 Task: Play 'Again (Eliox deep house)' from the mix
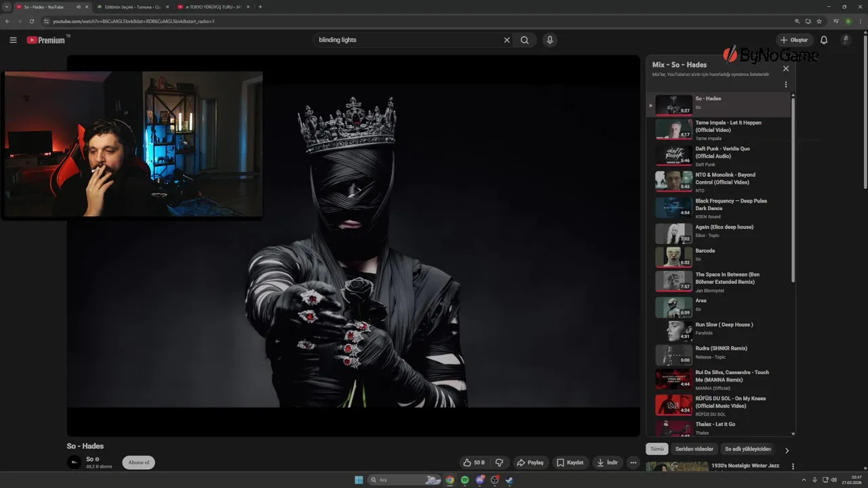coord(719,233)
